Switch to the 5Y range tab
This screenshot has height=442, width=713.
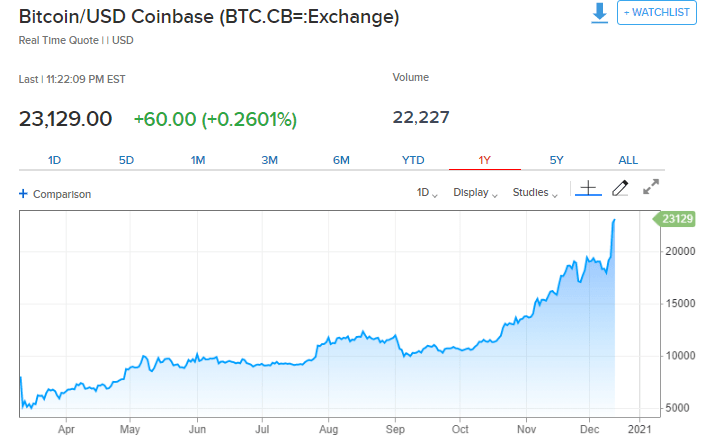click(x=556, y=160)
